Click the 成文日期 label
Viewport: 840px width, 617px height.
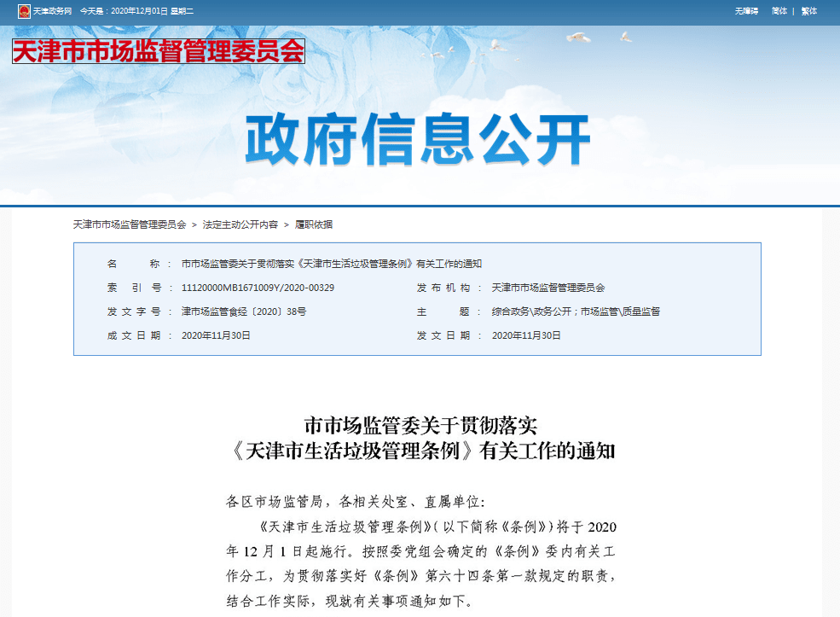point(134,335)
